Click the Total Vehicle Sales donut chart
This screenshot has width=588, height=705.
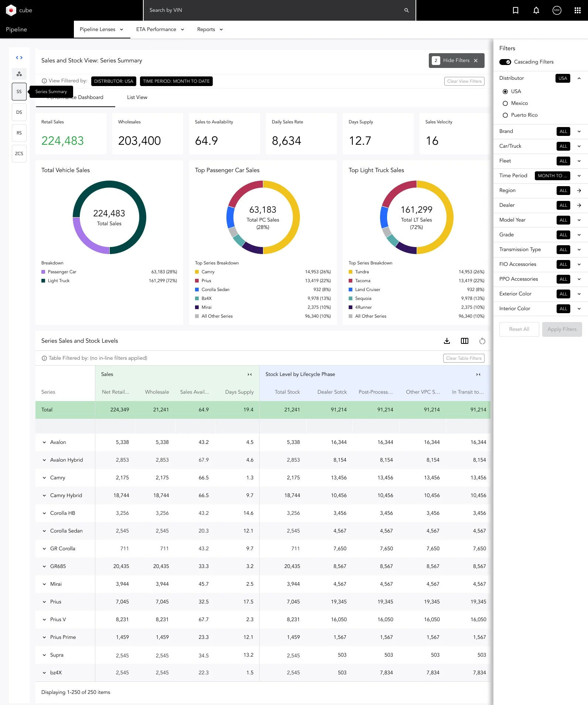[109, 217]
